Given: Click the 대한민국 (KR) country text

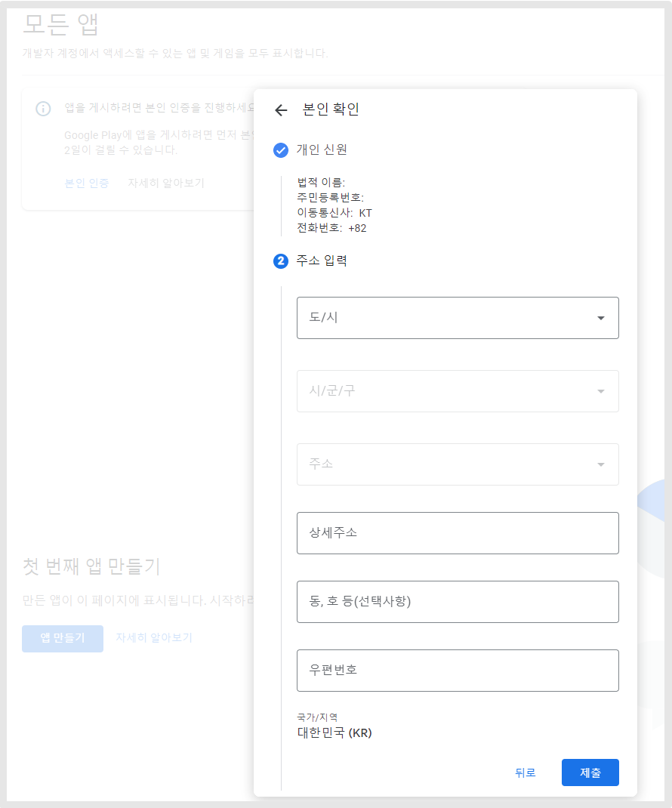Looking at the screenshot, I should (334, 732).
